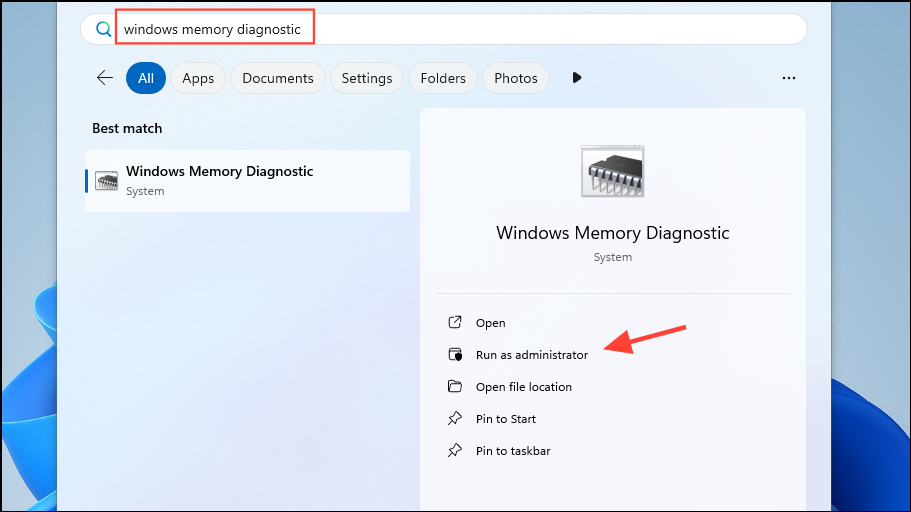Image resolution: width=911 pixels, height=512 pixels.
Task: Click the large memory chip icon in details pane
Action: click(612, 171)
